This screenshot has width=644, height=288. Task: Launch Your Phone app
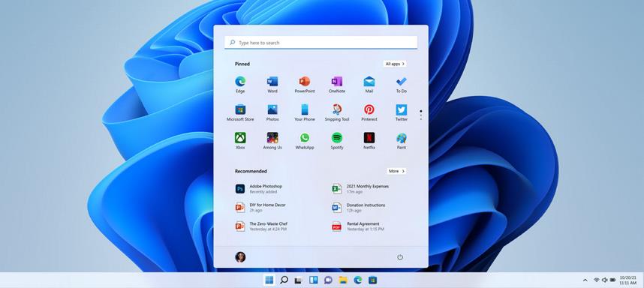304,112
